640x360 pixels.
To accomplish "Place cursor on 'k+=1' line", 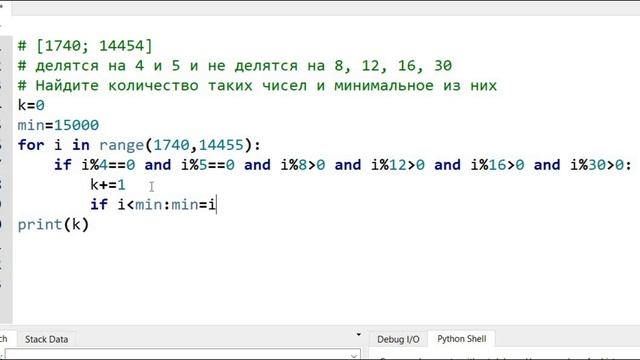I will tap(108, 185).
